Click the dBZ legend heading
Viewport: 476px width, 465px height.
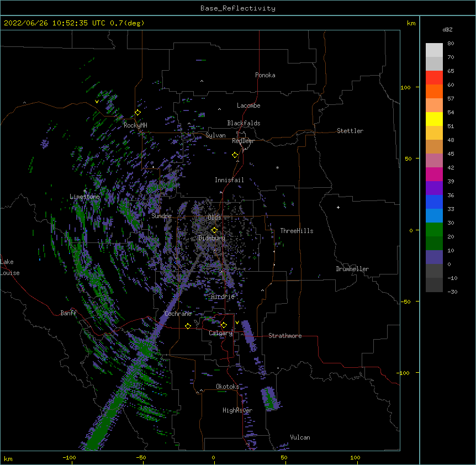(447, 30)
